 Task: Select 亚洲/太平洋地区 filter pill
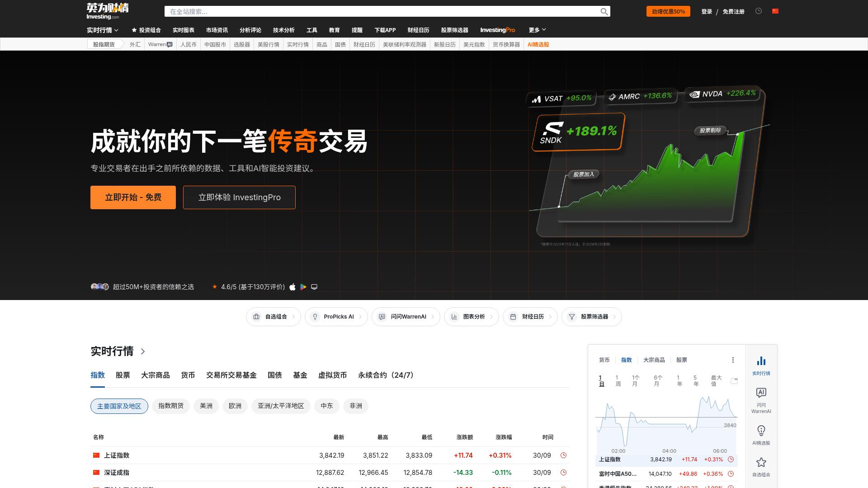click(x=281, y=406)
